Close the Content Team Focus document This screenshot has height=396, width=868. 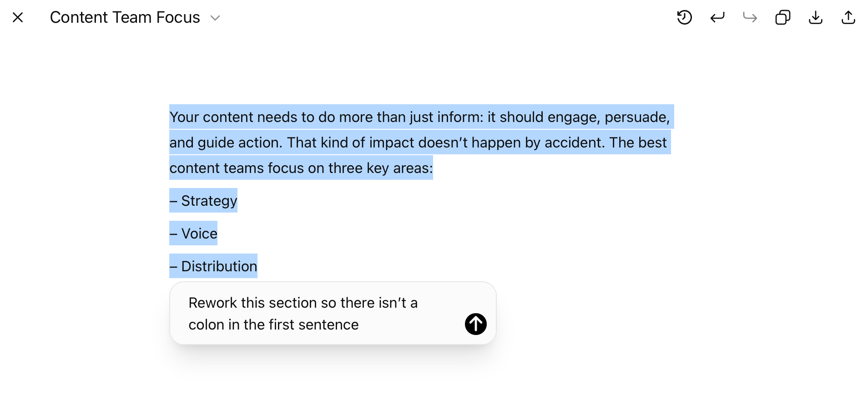(18, 18)
